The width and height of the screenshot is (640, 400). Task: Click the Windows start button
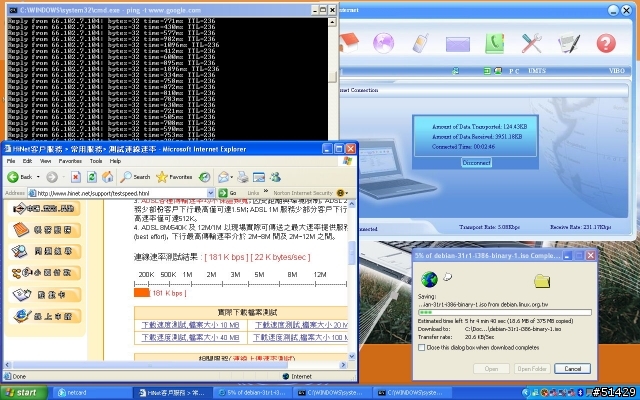click(23, 393)
